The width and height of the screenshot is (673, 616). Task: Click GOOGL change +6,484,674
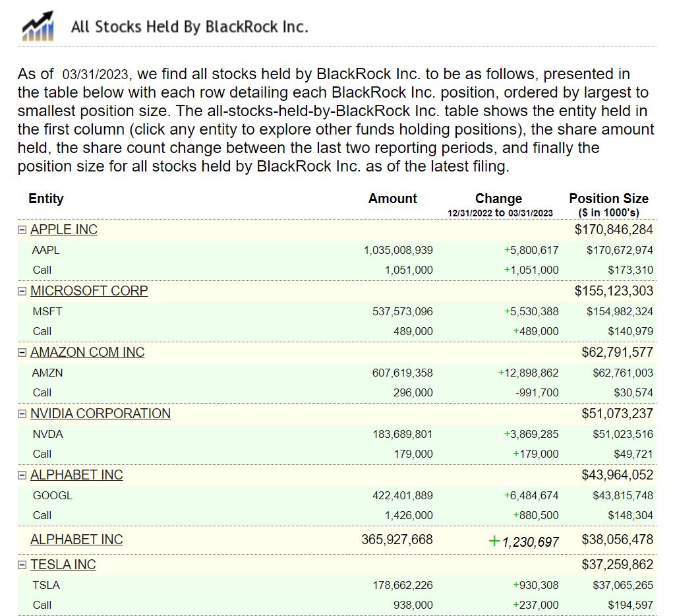(531, 496)
